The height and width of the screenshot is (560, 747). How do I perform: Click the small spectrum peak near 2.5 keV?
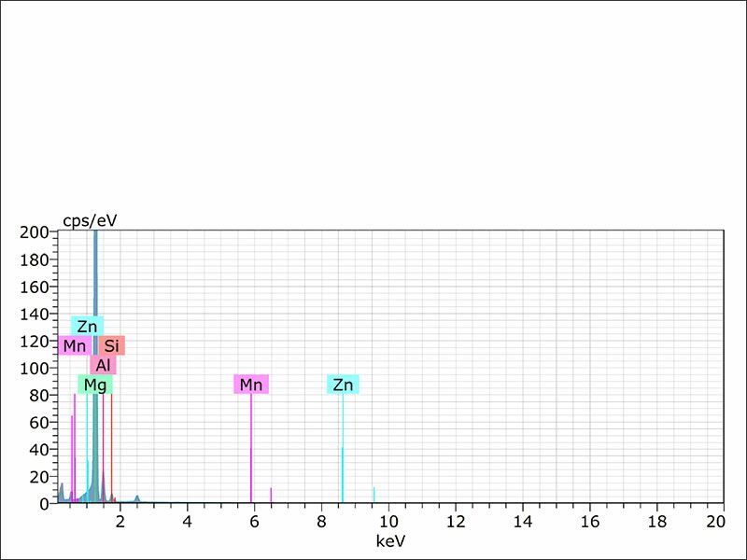pyautogui.click(x=137, y=498)
